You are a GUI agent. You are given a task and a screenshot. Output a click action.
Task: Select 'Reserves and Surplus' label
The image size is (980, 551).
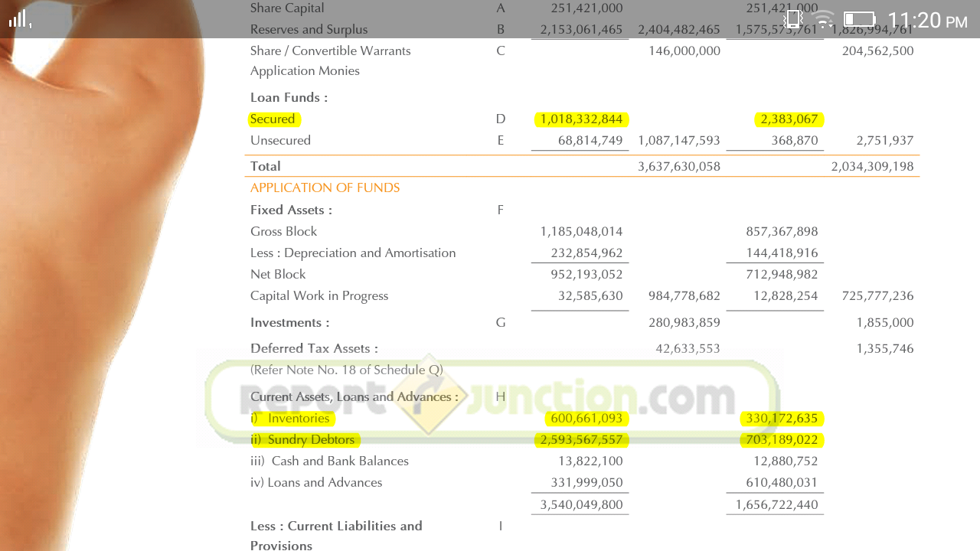coord(309,30)
